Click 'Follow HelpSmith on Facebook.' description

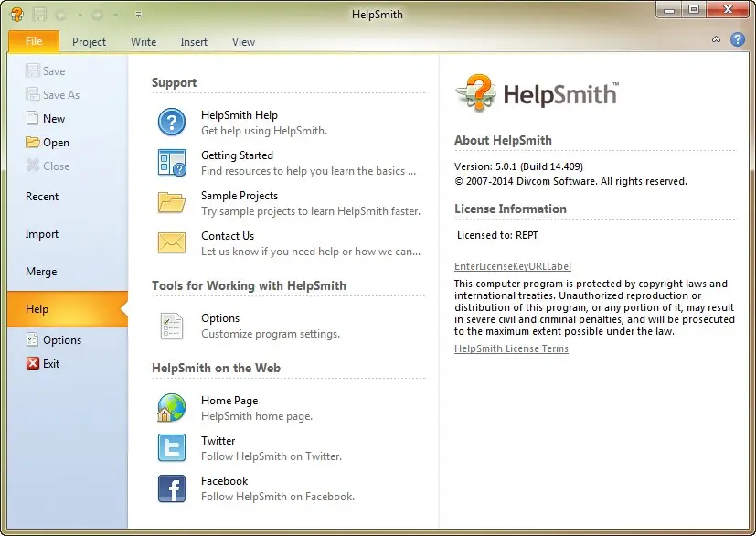coord(278,497)
